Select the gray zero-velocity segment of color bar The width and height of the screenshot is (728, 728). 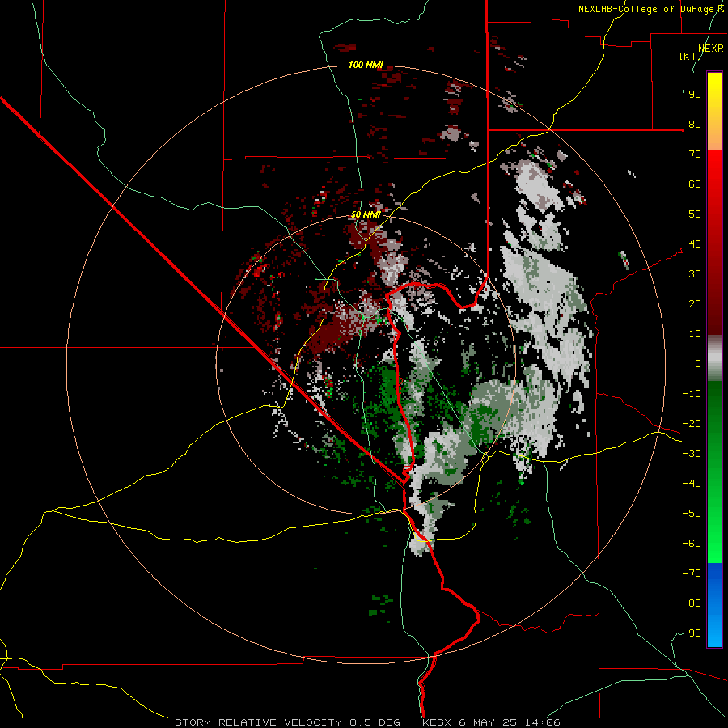point(714,358)
